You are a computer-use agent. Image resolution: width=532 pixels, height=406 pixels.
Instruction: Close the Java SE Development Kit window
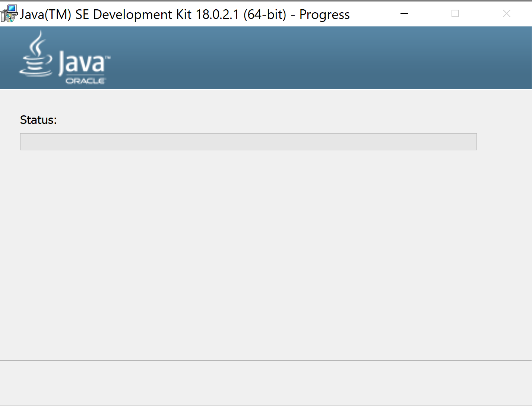[506, 14]
